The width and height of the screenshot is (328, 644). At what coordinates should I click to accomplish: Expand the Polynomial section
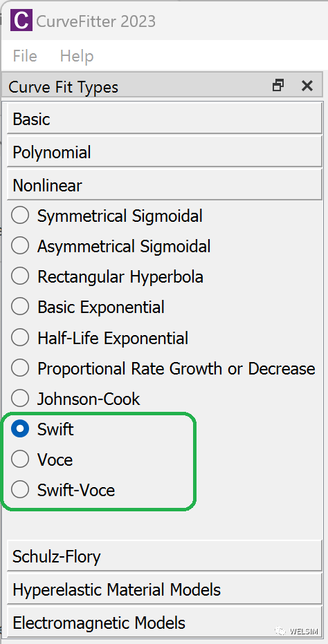click(164, 153)
